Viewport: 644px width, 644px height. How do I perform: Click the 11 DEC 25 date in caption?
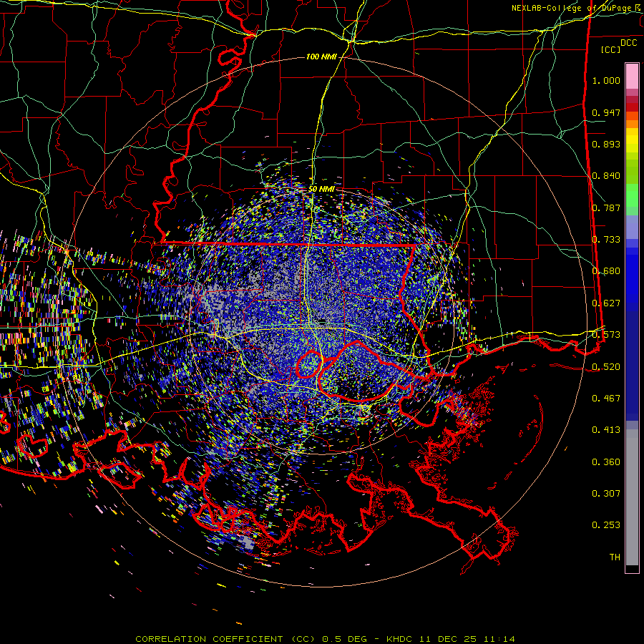pyautogui.click(x=448, y=639)
